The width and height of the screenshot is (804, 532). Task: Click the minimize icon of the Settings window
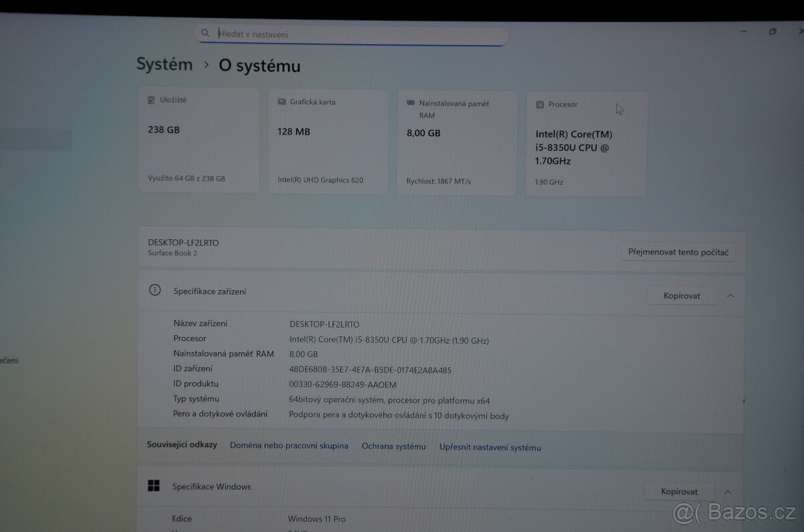point(744,31)
